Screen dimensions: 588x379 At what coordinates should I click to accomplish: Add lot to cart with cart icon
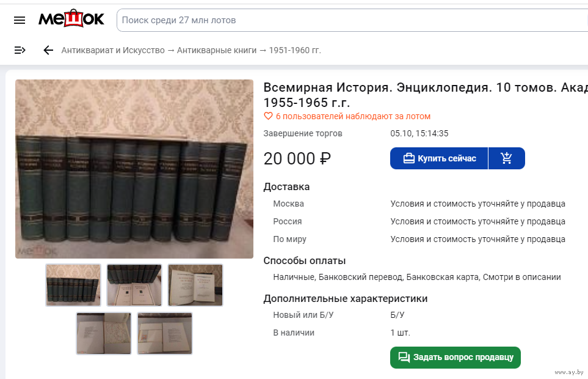click(506, 158)
